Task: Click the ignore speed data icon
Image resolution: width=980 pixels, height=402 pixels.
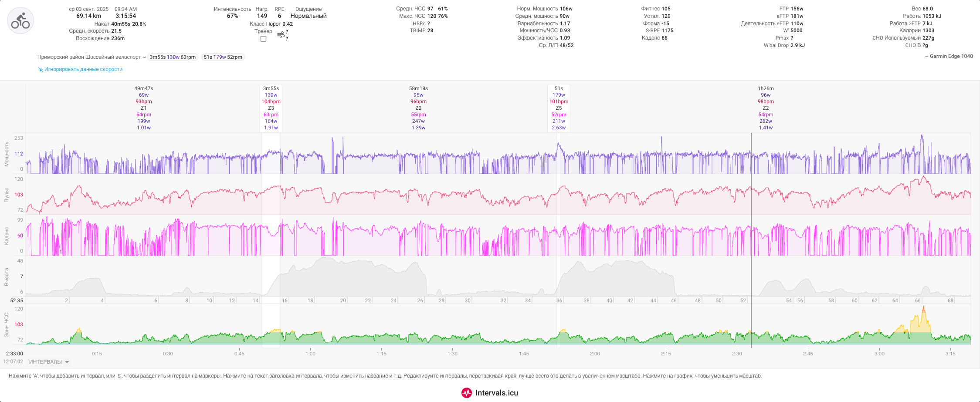Action: click(x=41, y=70)
